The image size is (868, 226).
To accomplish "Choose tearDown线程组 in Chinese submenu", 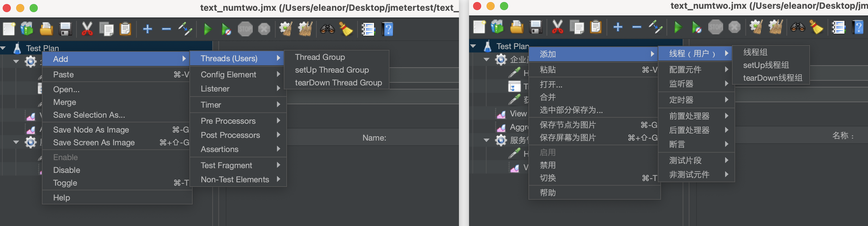I will tap(771, 78).
